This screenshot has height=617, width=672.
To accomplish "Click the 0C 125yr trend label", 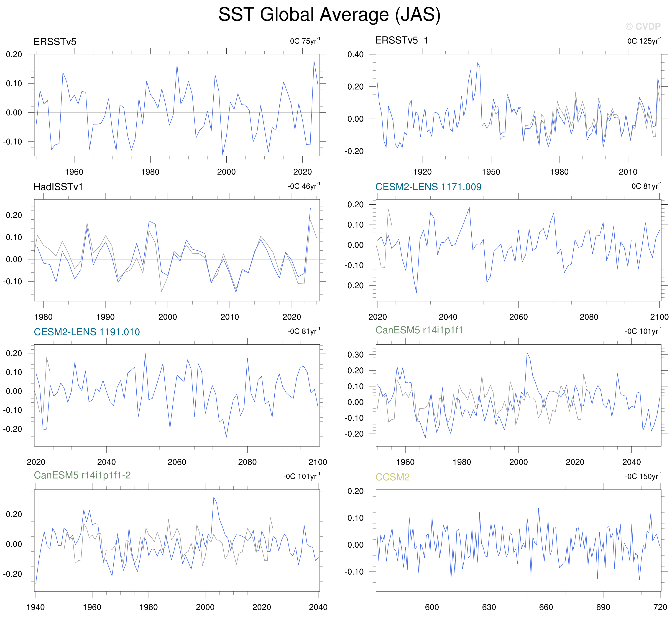I will click(x=644, y=41).
